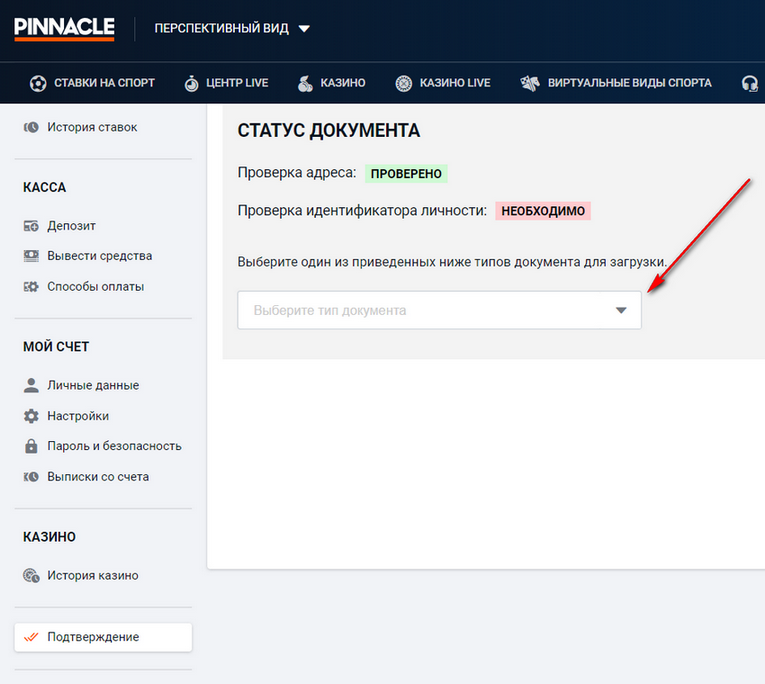The height and width of the screenshot is (684, 765).
Task: Open Выписки со счета link
Action: 98,477
